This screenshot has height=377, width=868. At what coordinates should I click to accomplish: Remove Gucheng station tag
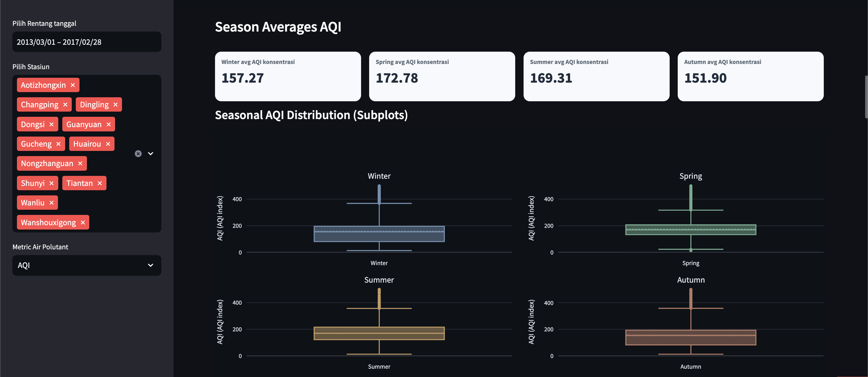tap(59, 144)
